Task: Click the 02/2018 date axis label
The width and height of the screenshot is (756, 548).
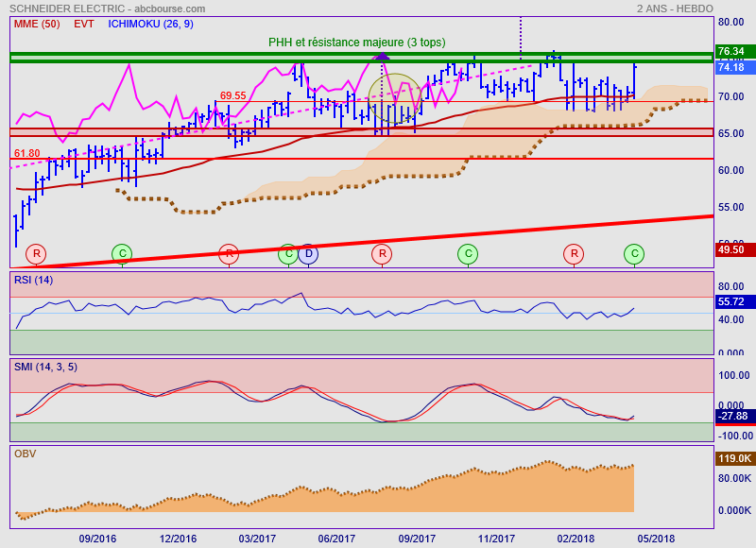Action: tap(576, 539)
